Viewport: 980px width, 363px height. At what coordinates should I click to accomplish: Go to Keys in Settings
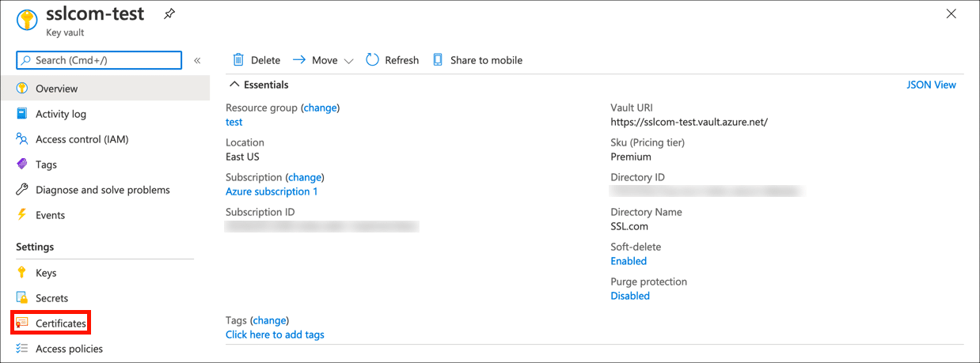coord(46,273)
